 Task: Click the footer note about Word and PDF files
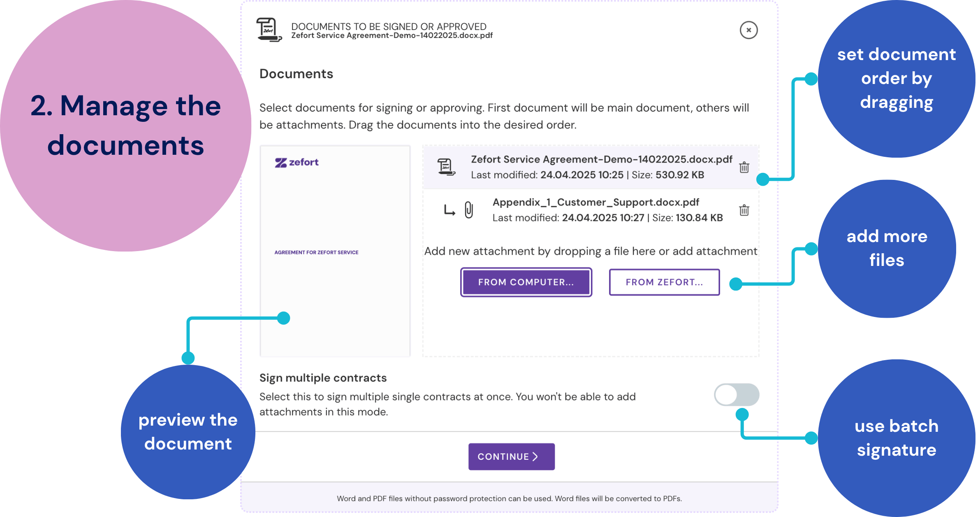509,498
